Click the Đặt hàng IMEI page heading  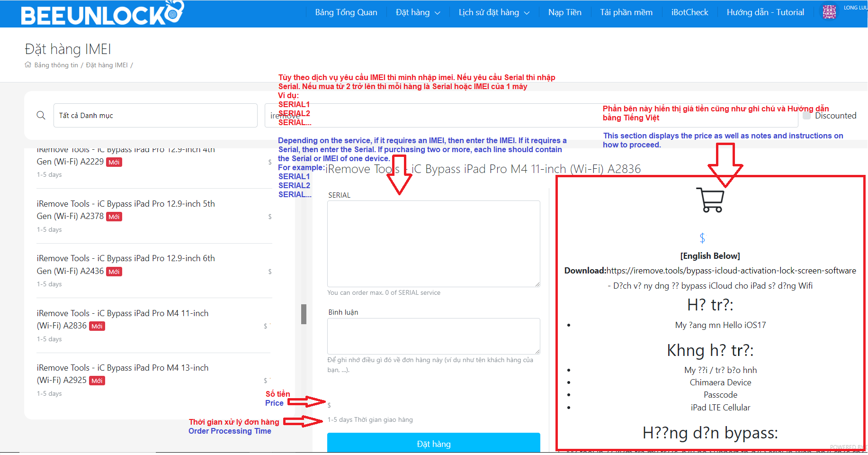coord(68,49)
